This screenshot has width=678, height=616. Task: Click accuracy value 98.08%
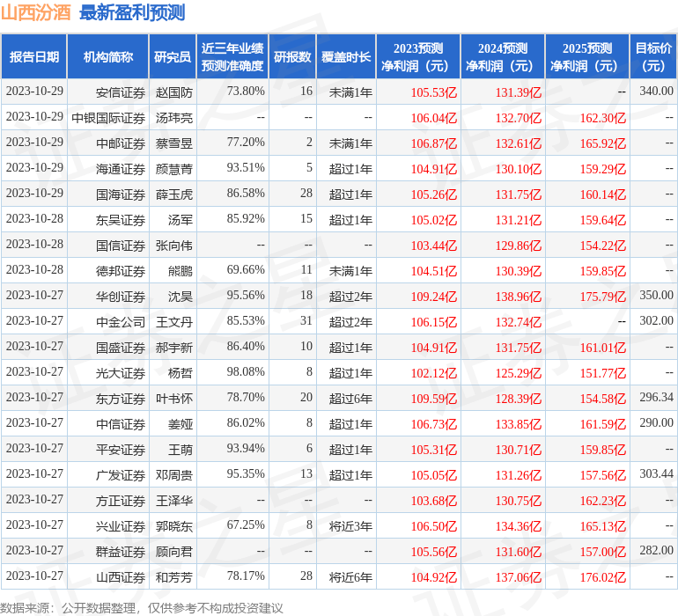246,371
